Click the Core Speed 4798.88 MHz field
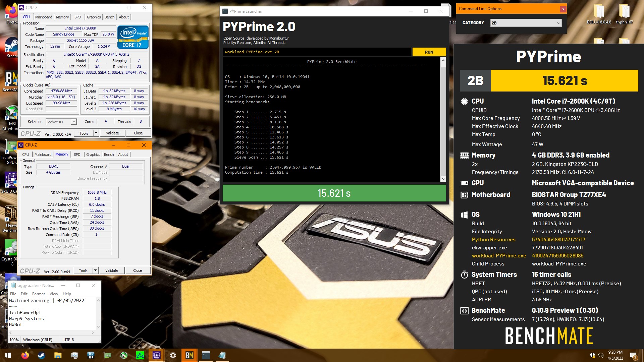 click(x=61, y=91)
